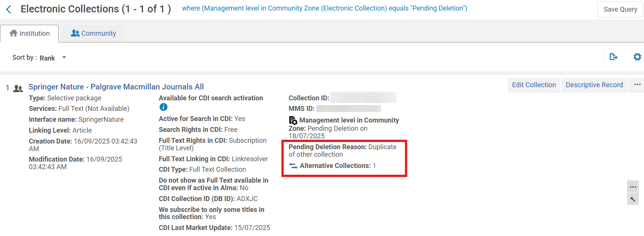Viewport: 644px width, 236px height.
Task: Click the CDI search activation info icon
Action: [x=163, y=107]
